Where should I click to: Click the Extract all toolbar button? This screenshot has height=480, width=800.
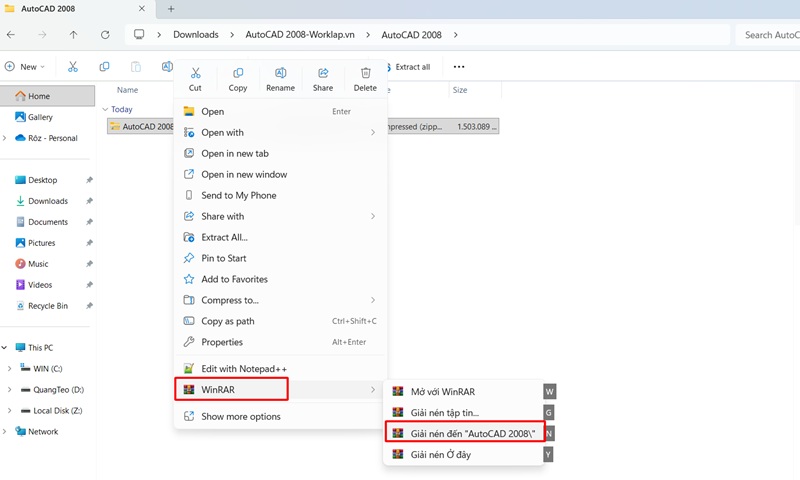pyautogui.click(x=409, y=66)
